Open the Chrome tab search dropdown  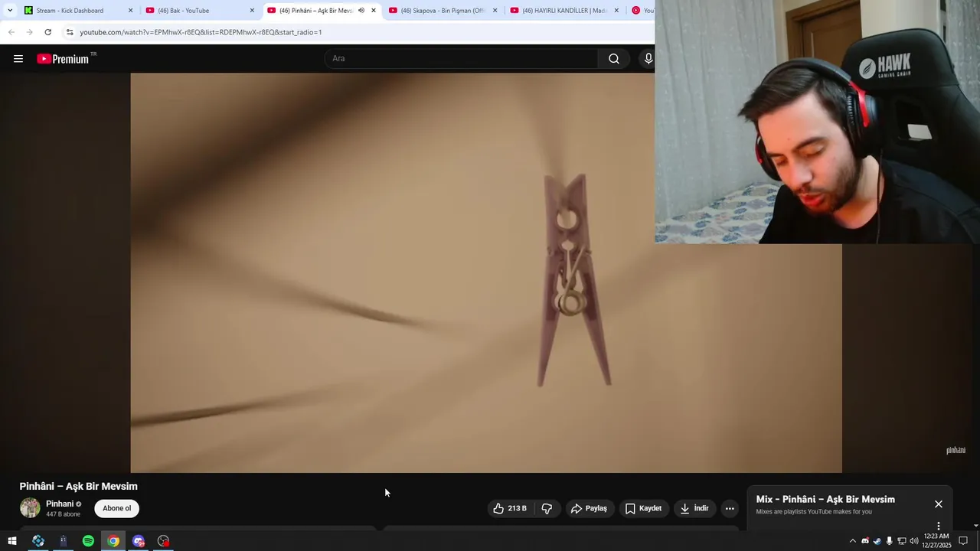point(10,11)
